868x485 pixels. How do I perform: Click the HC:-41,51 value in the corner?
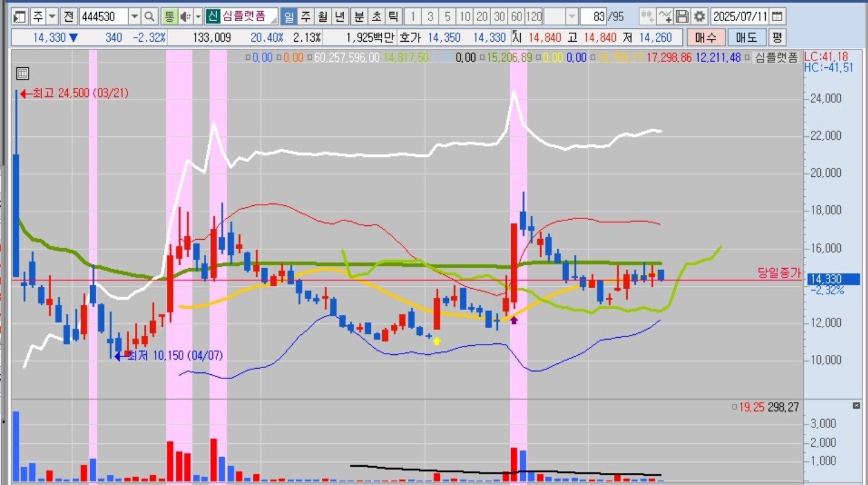(x=829, y=67)
